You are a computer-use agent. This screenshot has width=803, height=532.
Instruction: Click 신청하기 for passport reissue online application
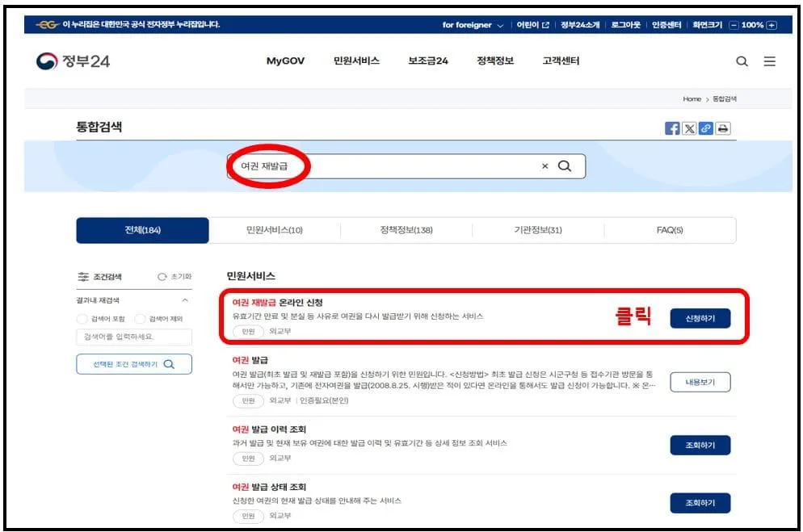(700, 318)
